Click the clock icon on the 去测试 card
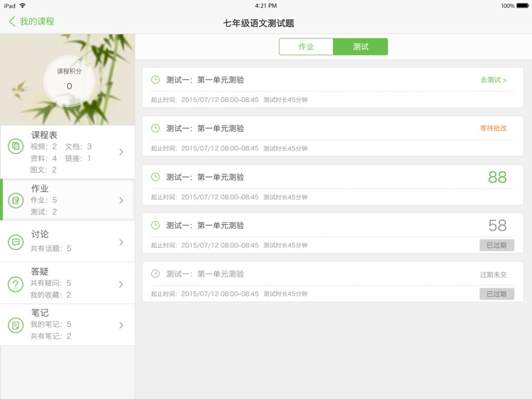The height and width of the screenshot is (399, 532). pos(155,79)
